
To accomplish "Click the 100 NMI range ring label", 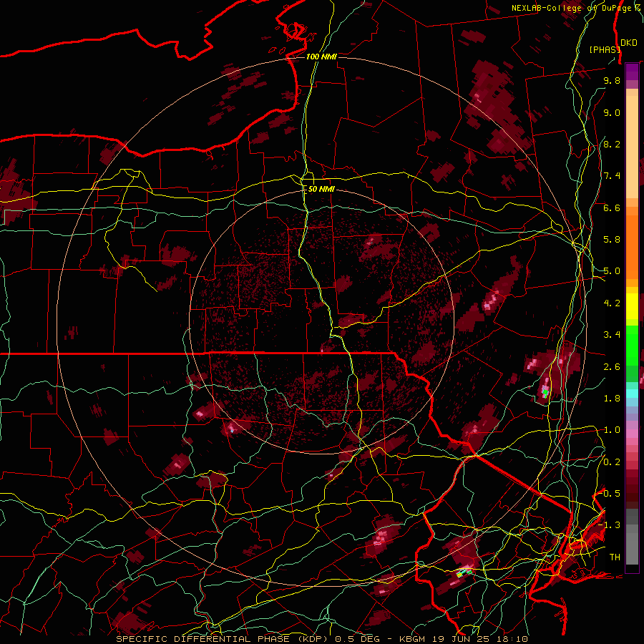I will pyautogui.click(x=321, y=57).
